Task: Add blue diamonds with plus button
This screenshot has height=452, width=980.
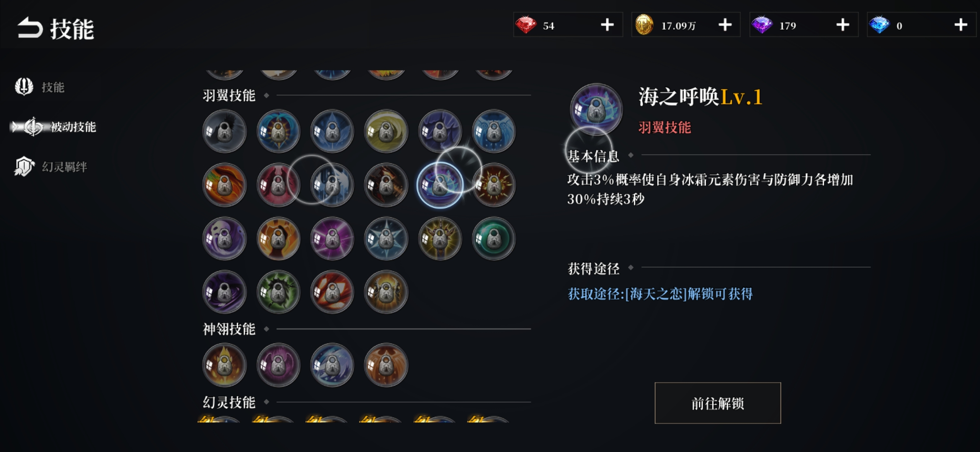Action: (x=960, y=25)
